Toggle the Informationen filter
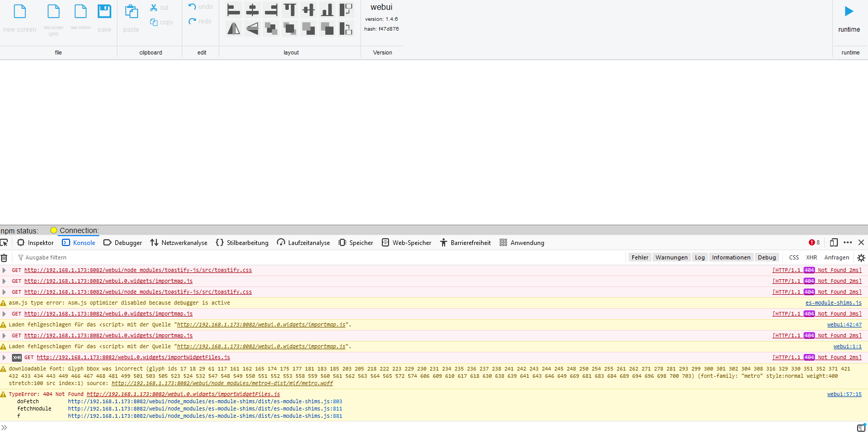868x438 pixels. tap(731, 257)
